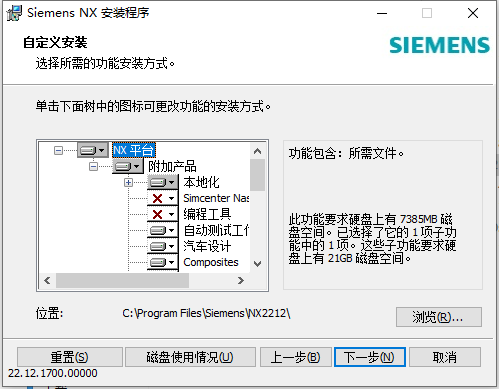Click the feature tree scroll-left arrow

pos(47,280)
